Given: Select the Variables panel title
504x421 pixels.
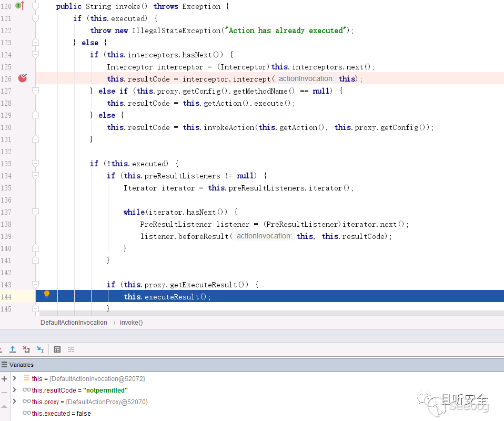Looking at the screenshot, I should (21, 365).
